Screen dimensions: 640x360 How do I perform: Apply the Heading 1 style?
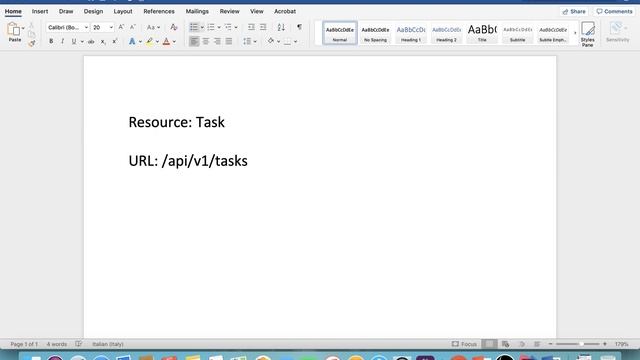[x=411, y=33]
